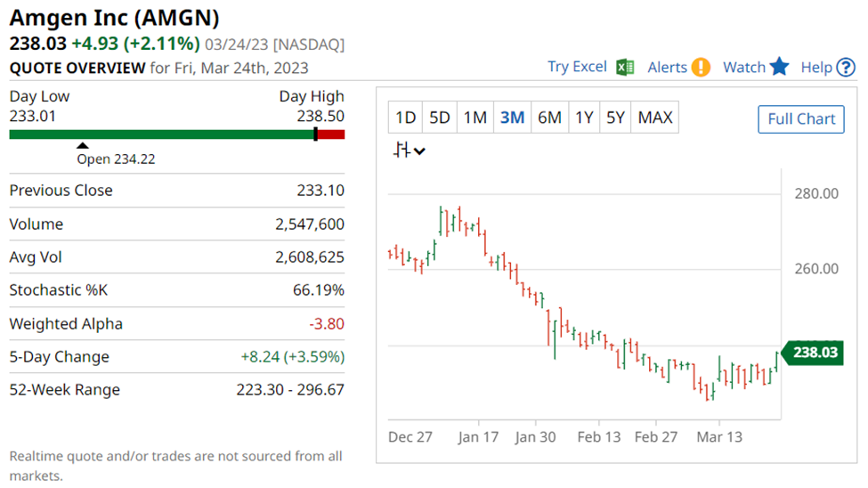868x488 pixels.
Task: Click the 52-Week Range value 223.30 - 296.67
Action: [290, 390]
